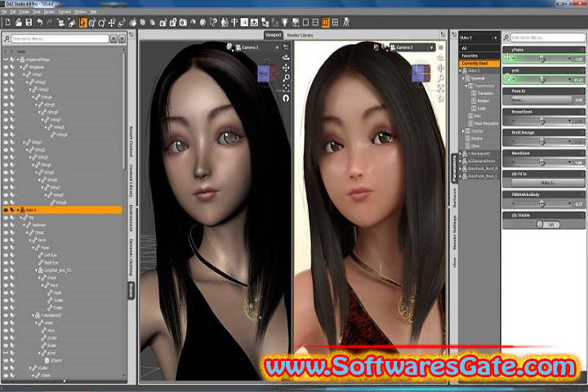The height and width of the screenshot is (392, 588).
Task: Open the Surfaces vertical tab
Action: pos(455,198)
